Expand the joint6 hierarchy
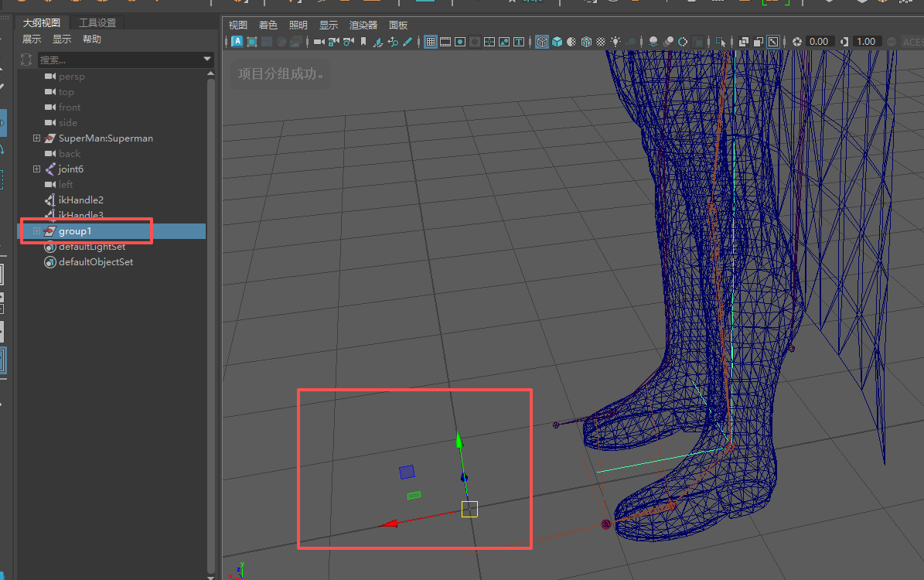924x580 pixels. pyautogui.click(x=36, y=169)
